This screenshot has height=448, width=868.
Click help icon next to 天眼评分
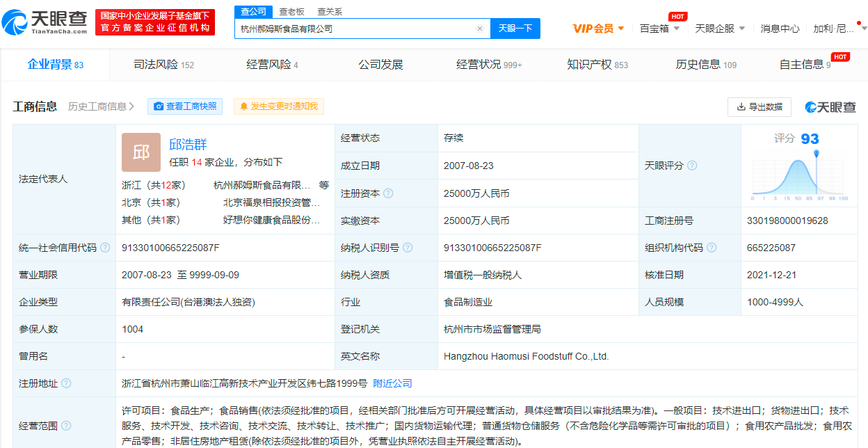tap(692, 166)
